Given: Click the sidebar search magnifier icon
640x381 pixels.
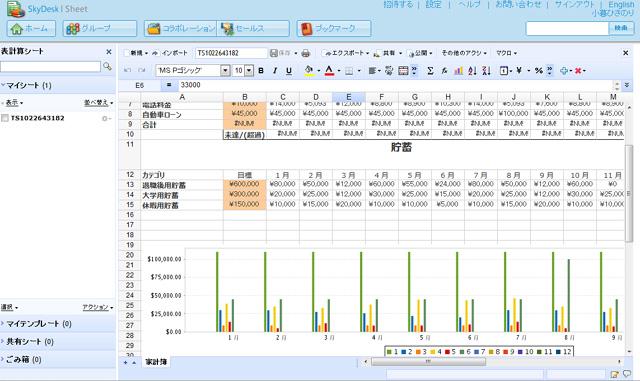Looking at the screenshot, I should [x=107, y=66].
